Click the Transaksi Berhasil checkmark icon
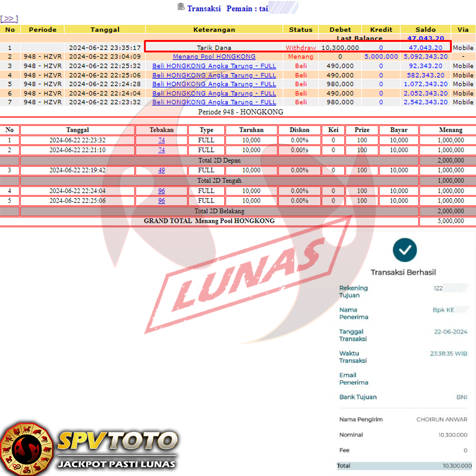The height and width of the screenshot is (476, 476). coord(405,249)
